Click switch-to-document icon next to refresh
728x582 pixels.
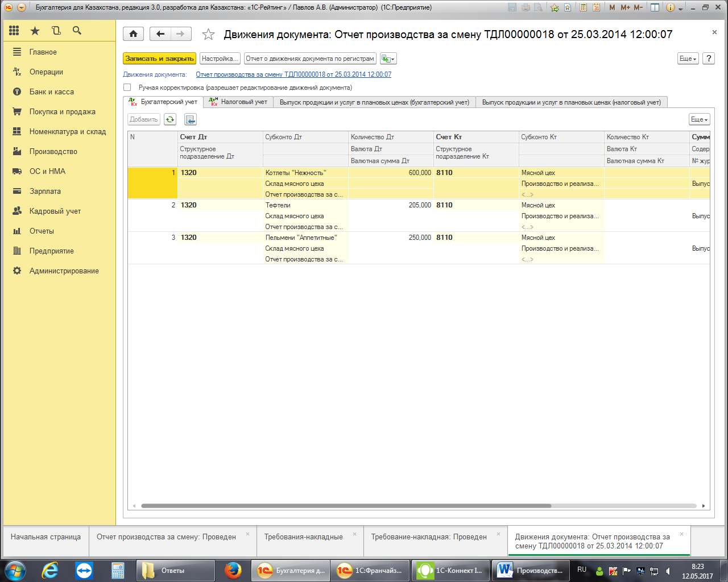pyautogui.click(x=190, y=119)
